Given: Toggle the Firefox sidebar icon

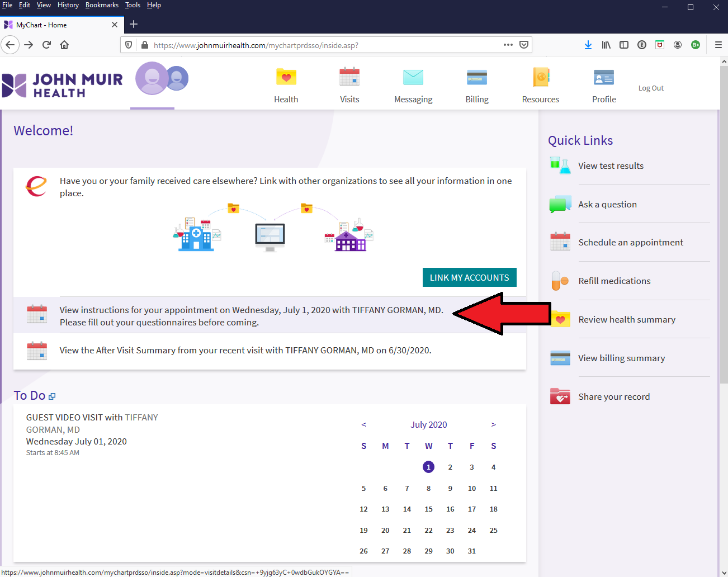Looking at the screenshot, I should pos(624,45).
